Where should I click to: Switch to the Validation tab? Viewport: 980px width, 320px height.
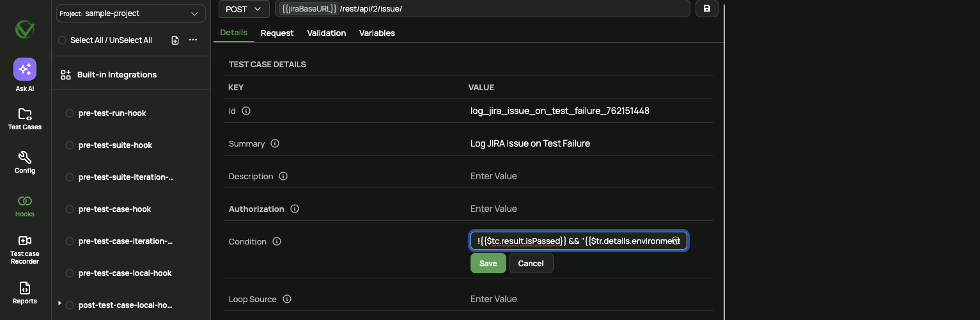coord(327,33)
